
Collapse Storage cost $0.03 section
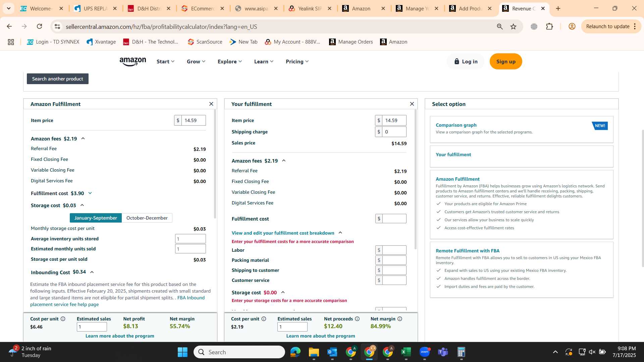[x=82, y=205]
